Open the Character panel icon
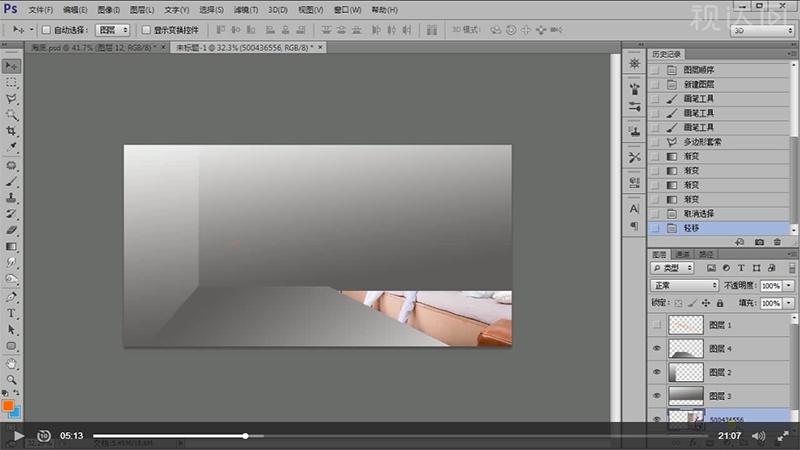 (634, 209)
